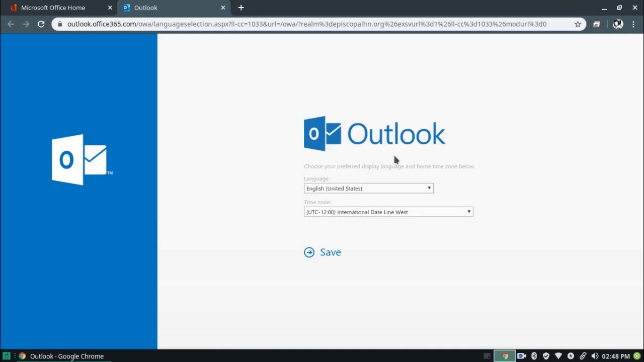This screenshot has height=362, width=644.
Task: Click the show desktop tray icon
Action: [x=487, y=356]
